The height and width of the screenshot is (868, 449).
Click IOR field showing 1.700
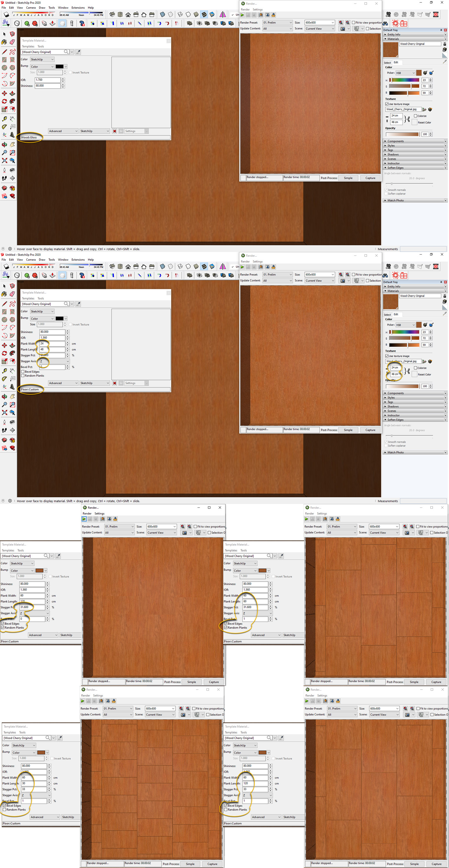48,80
